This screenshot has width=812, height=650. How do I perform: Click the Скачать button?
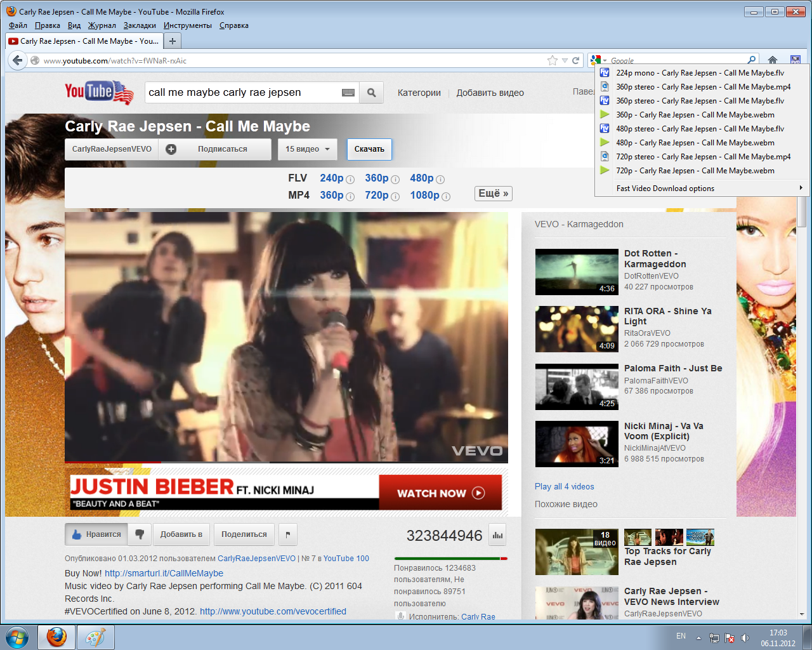pyautogui.click(x=369, y=149)
